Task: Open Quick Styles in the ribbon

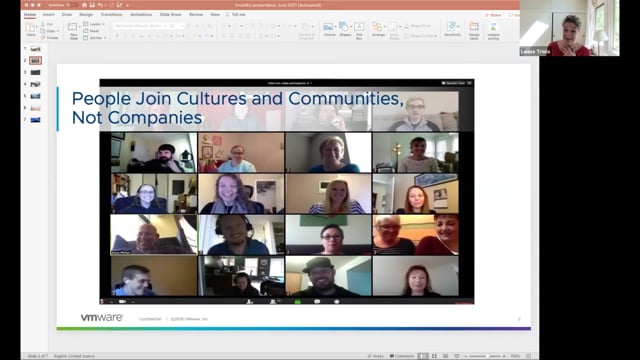Action: [394, 30]
